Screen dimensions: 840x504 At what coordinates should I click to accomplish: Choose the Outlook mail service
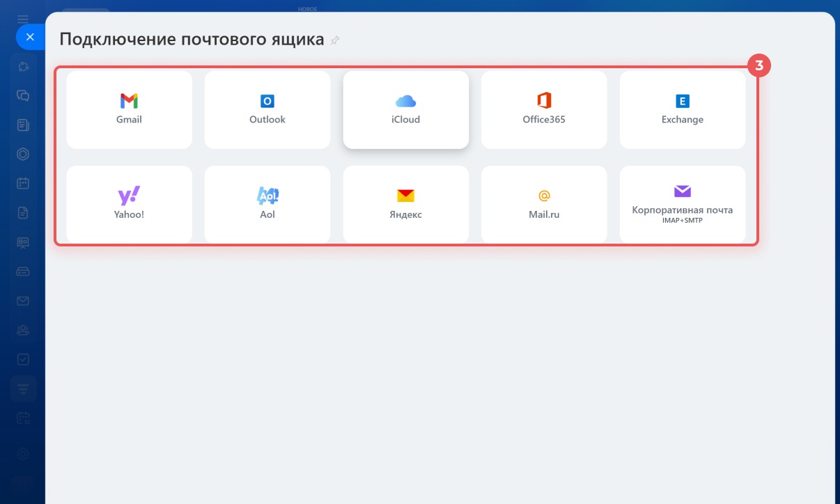point(267,109)
